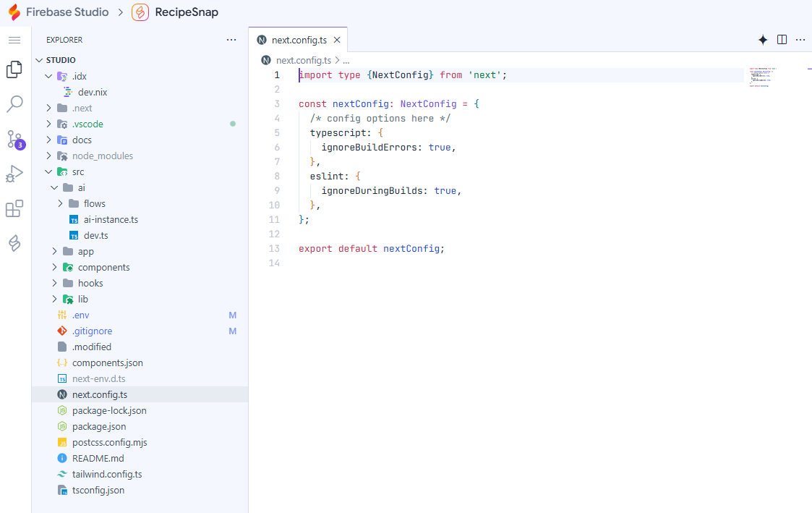Open the Run and Debug view

pyautogui.click(x=14, y=174)
